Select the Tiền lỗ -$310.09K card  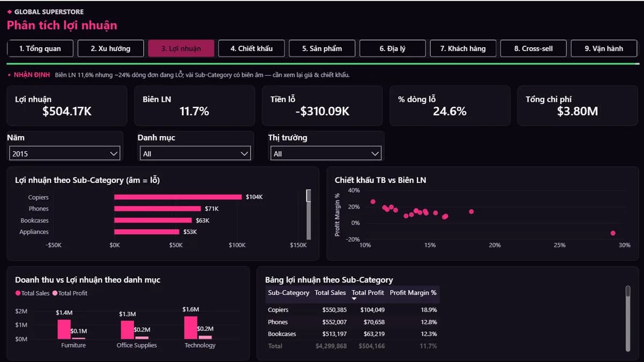click(322, 106)
